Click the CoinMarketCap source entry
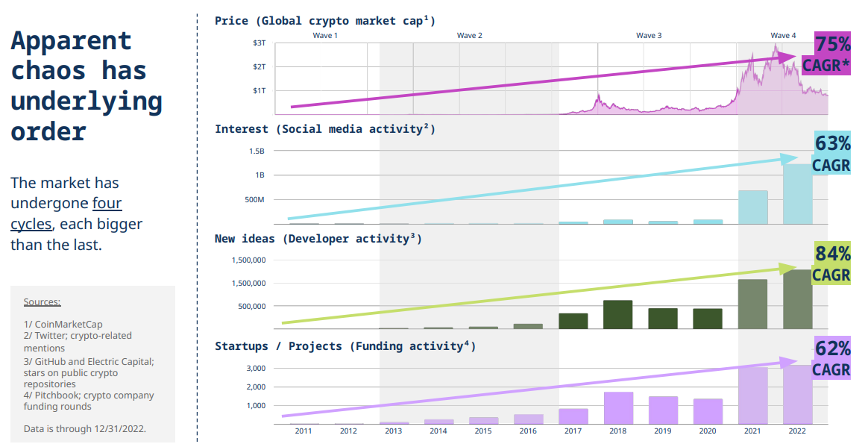868x444 pixels. coord(63,325)
